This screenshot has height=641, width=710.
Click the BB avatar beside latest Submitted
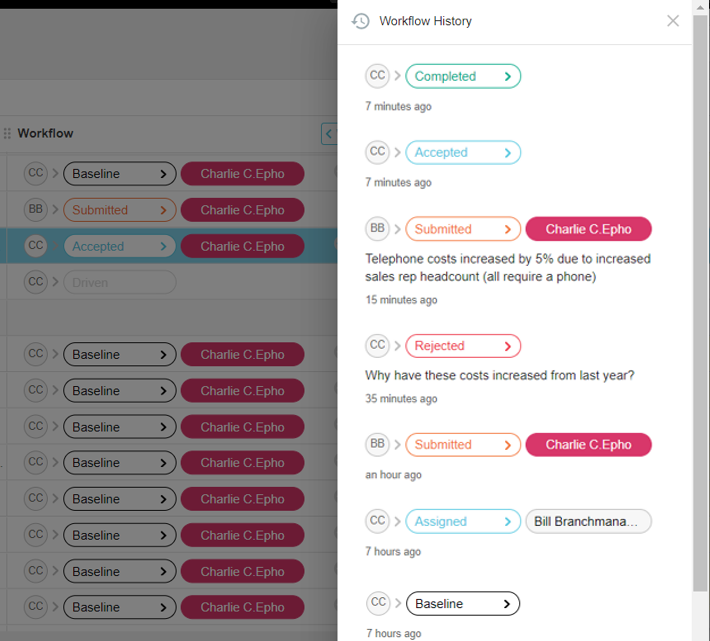[x=377, y=229]
